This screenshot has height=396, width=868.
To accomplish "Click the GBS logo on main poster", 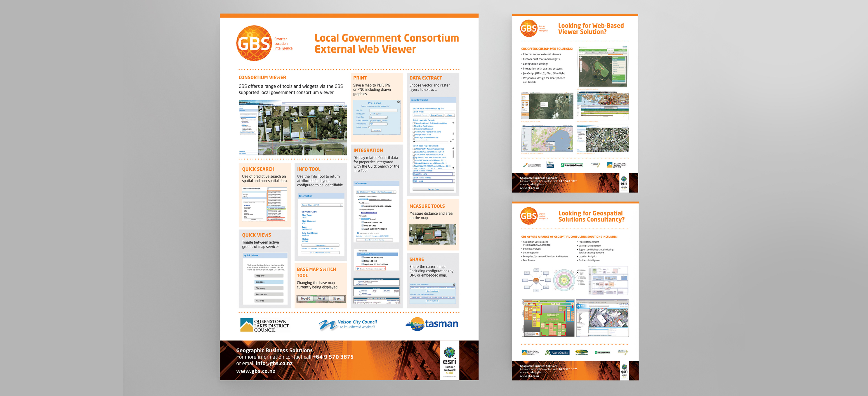I will pos(254,43).
